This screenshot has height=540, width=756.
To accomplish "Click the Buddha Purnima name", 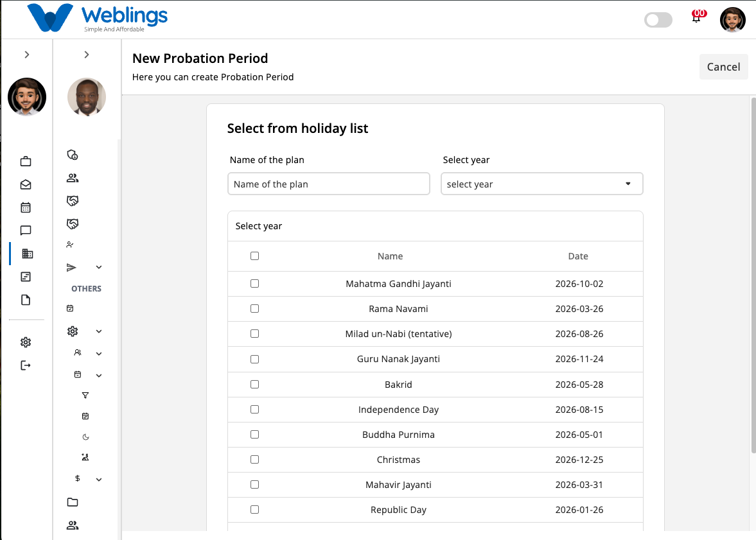I will (x=399, y=435).
